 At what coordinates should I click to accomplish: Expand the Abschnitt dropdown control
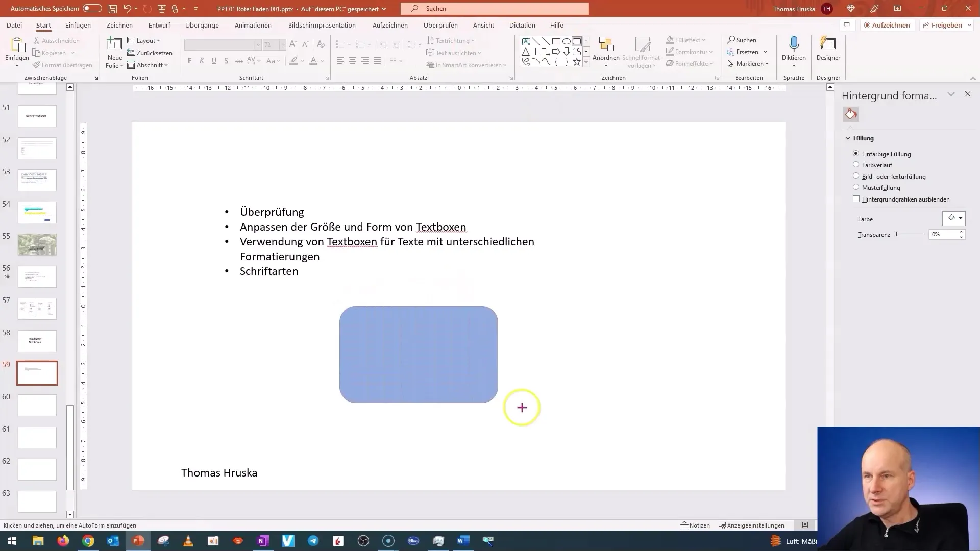(x=167, y=65)
